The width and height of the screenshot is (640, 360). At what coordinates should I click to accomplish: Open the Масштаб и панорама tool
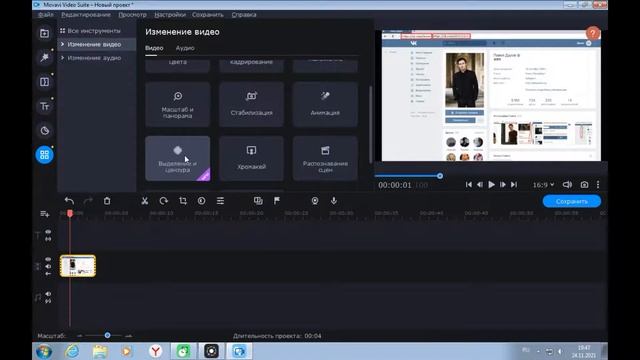click(x=178, y=104)
